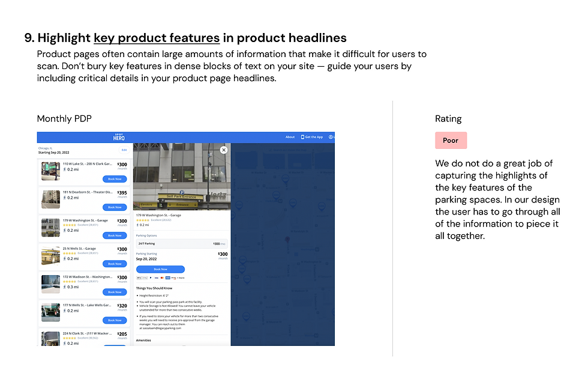Close the garage detail panel
Viewport: 588px width, 382px height.
pyautogui.click(x=224, y=150)
